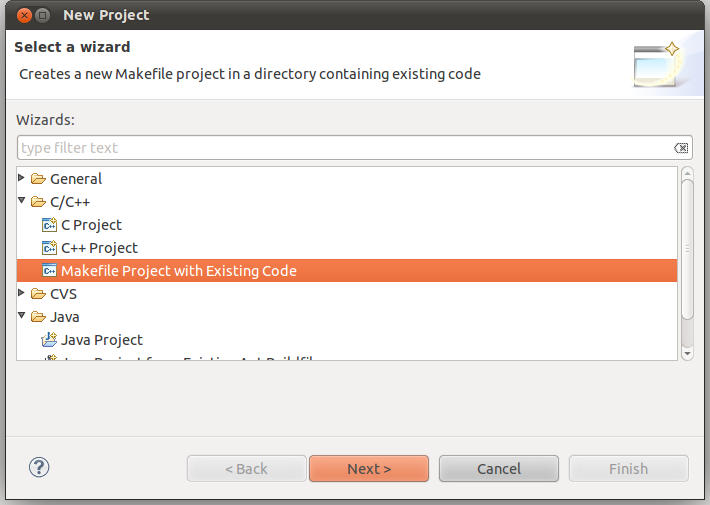Screen dimensions: 710x505
Task: Expand the General category
Action: pos(21,178)
